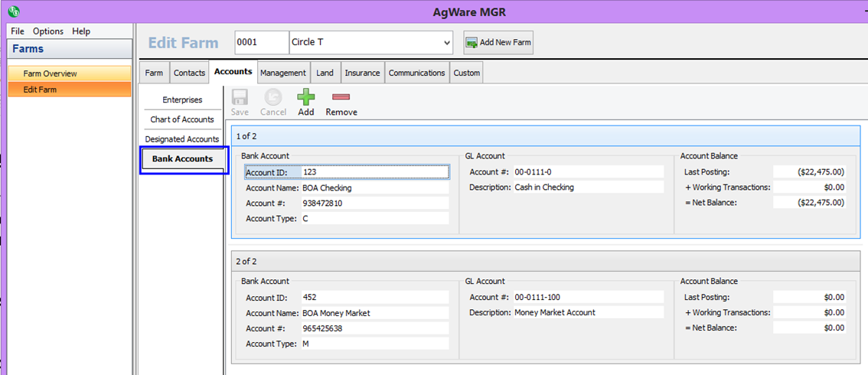Select Designated Accounts in side list

tap(182, 139)
